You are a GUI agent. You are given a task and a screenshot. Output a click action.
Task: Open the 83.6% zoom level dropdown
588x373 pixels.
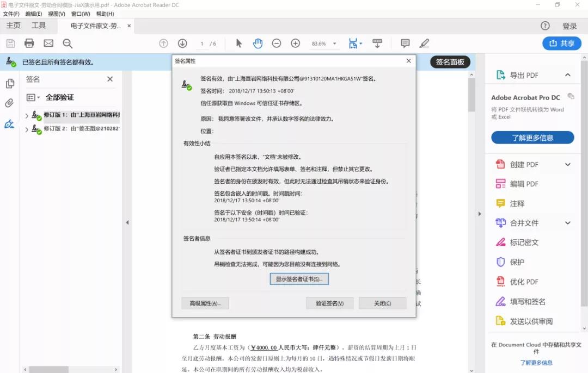[334, 43]
